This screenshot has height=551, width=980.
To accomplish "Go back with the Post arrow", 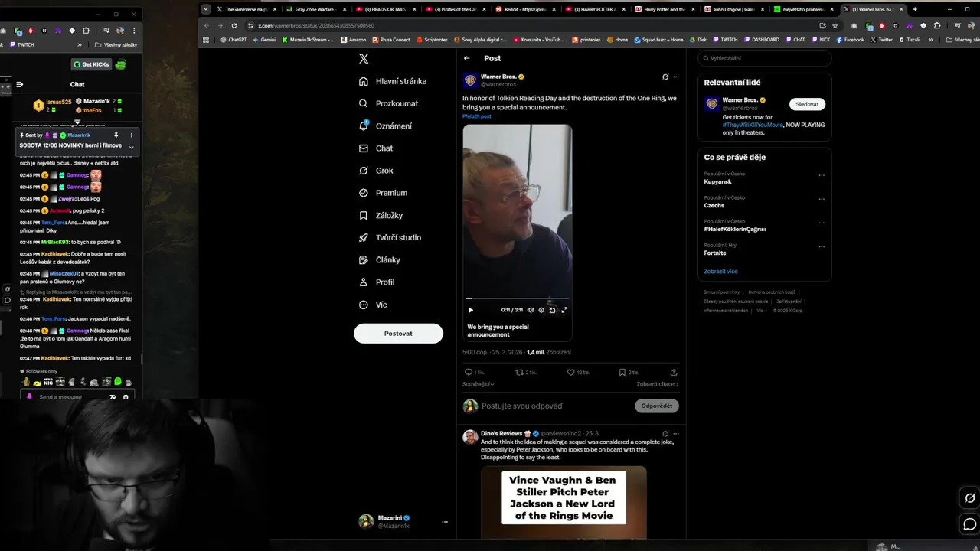I will coord(467,58).
